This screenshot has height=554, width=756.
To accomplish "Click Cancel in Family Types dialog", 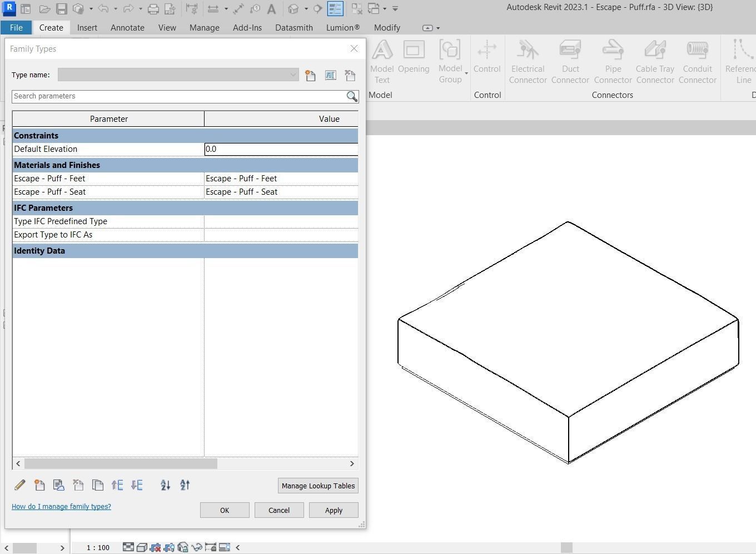I will click(x=279, y=510).
